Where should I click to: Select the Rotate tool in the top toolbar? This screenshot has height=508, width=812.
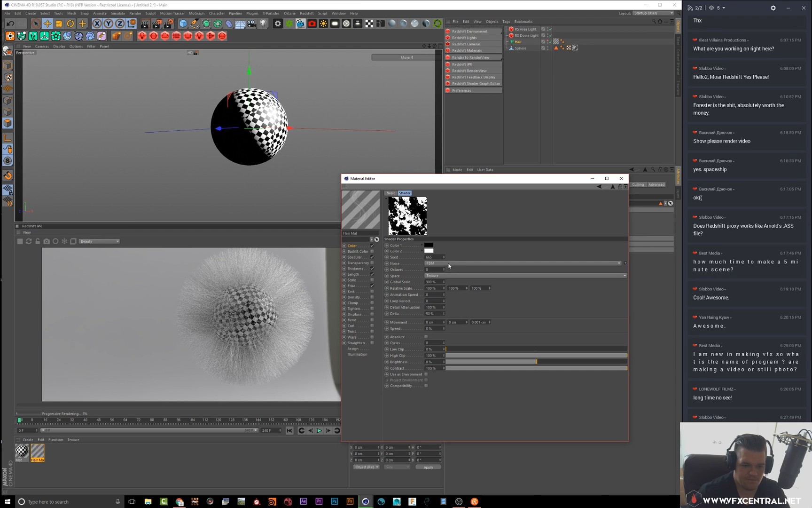[70, 24]
